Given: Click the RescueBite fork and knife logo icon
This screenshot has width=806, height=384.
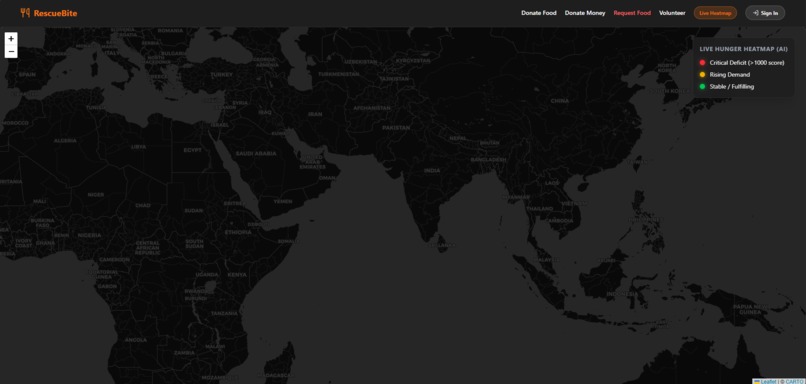Looking at the screenshot, I should pyautogui.click(x=25, y=13).
